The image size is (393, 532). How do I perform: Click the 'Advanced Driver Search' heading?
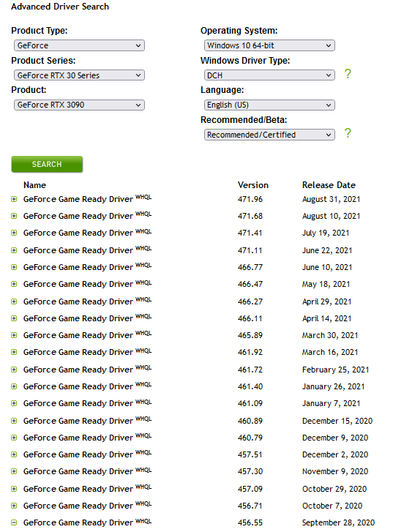point(60,7)
